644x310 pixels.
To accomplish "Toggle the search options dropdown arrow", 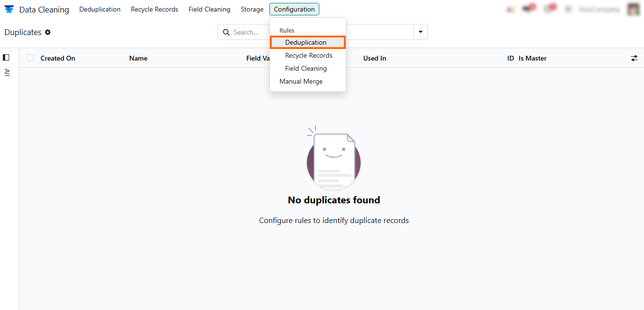I will (x=420, y=32).
